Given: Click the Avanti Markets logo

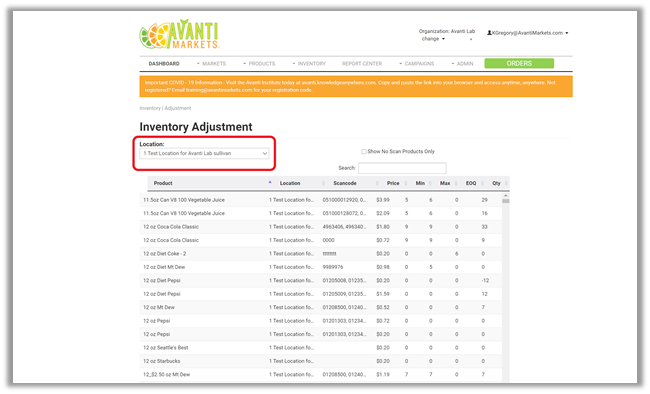Looking at the screenshot, I should [179, 34].
